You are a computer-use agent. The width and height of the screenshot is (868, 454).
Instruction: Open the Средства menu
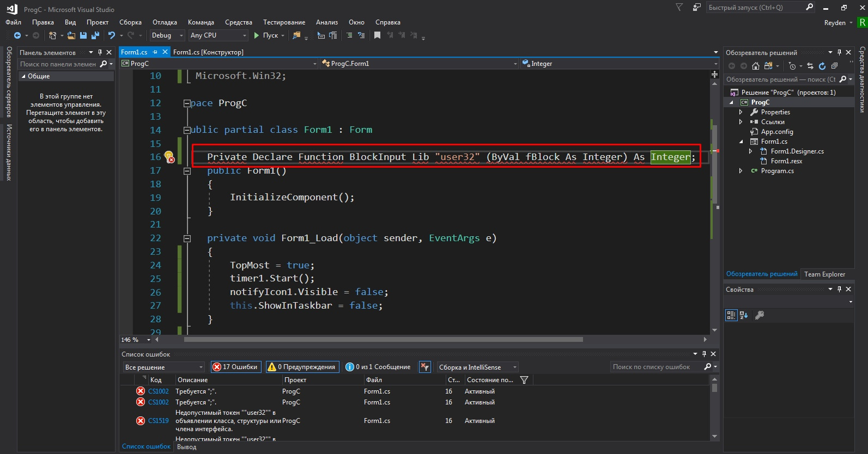click(x=239, y=22)
